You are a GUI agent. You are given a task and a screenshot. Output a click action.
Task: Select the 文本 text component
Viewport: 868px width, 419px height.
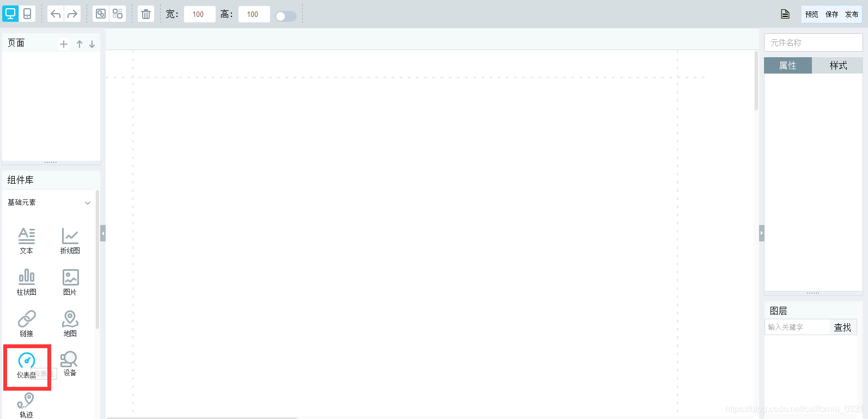coord(27,241)
